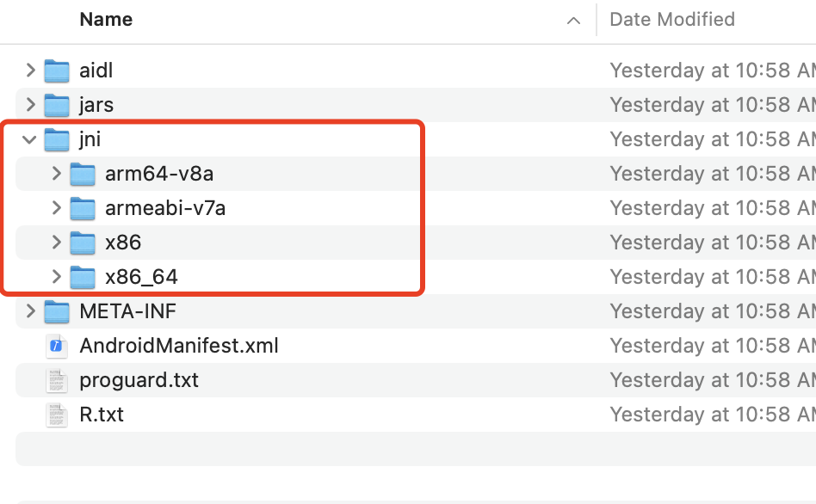Click the armeabi-v7a folder icon
This screenshot has height=504, width=816.
point(83,207)
